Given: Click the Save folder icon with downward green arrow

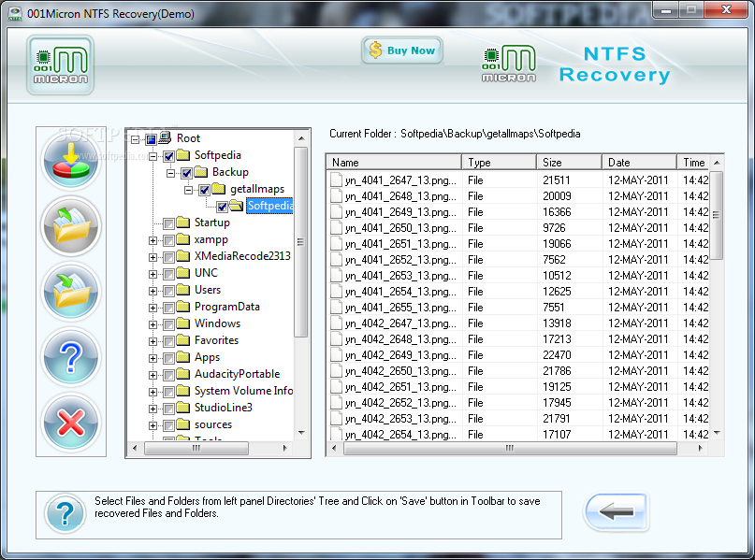Looking at the screenshot, I should coord(71,292).
